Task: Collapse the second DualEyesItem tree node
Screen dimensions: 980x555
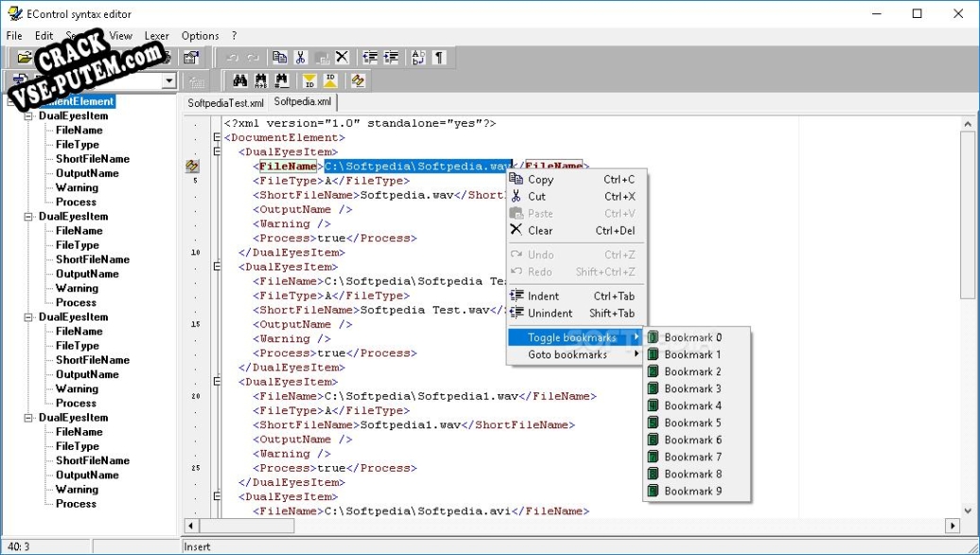Action: [28, 217]
